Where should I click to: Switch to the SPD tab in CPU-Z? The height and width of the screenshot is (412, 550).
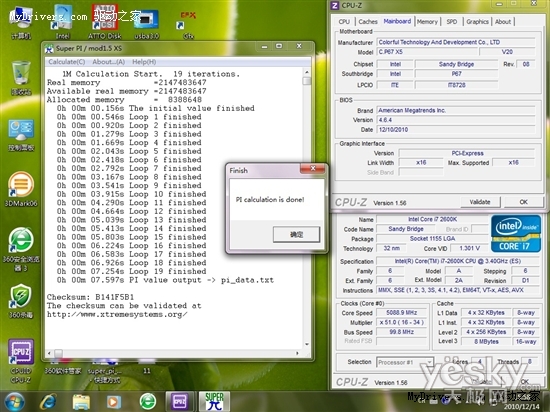point(452,22)
